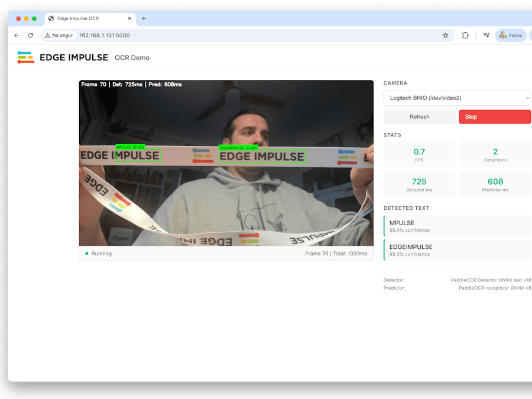
Task: Click the browser back arrow
Action: 17,35
